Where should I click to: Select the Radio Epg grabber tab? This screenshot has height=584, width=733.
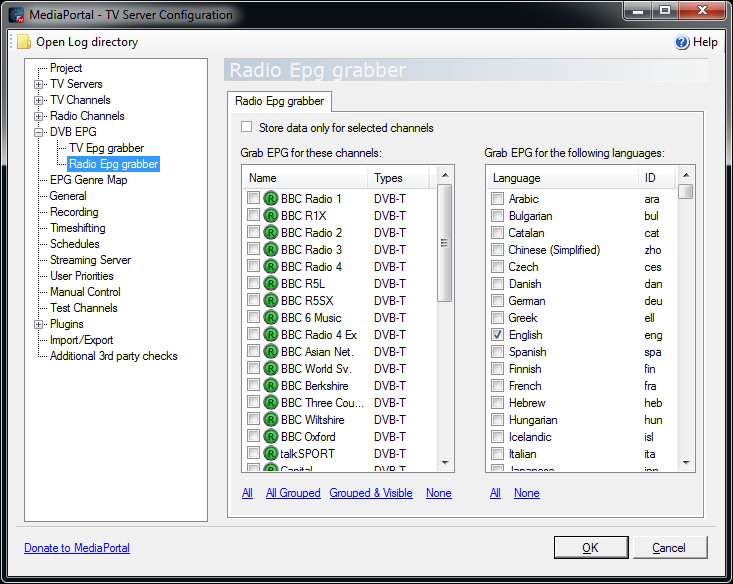(280, 101)
